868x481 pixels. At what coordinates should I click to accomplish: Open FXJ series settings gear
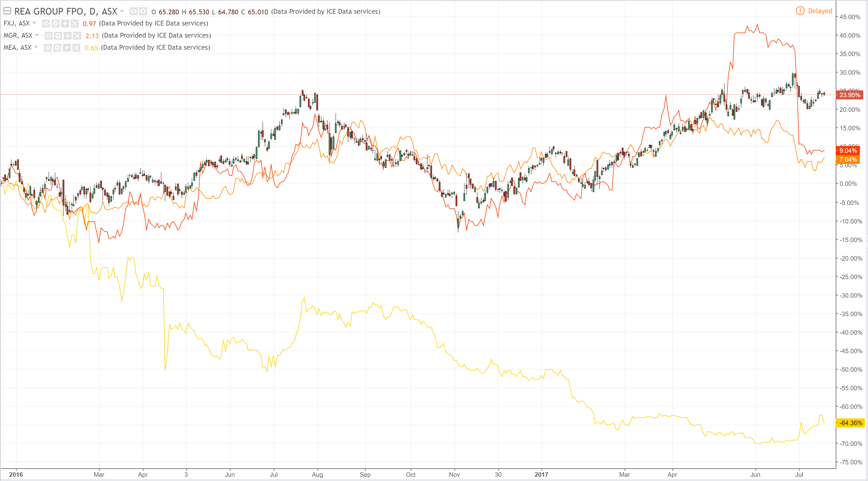56,24
